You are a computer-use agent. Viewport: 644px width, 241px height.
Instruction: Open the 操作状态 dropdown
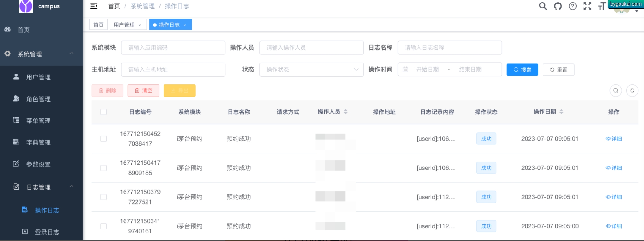click(x=311, y=70)
